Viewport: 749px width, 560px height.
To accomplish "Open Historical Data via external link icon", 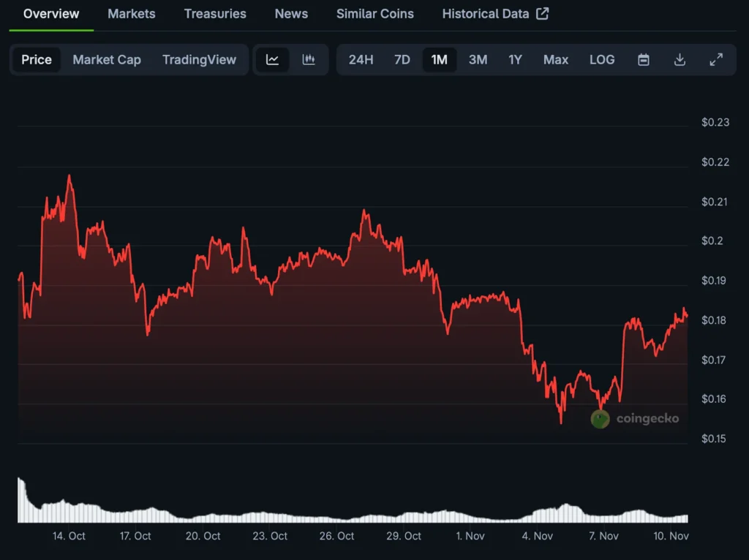I will coord(542,13).
